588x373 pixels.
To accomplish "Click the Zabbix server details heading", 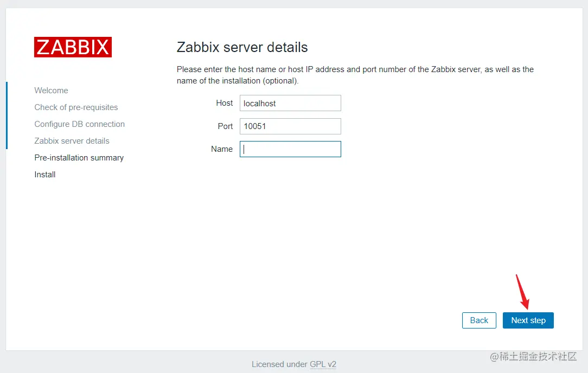I will coord(242,48).
